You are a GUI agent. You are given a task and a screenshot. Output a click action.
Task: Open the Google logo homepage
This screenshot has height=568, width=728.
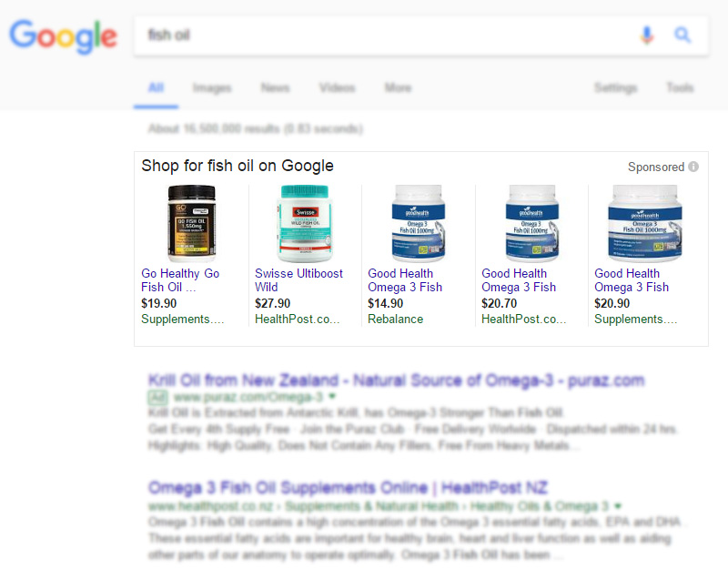point(63,36)
